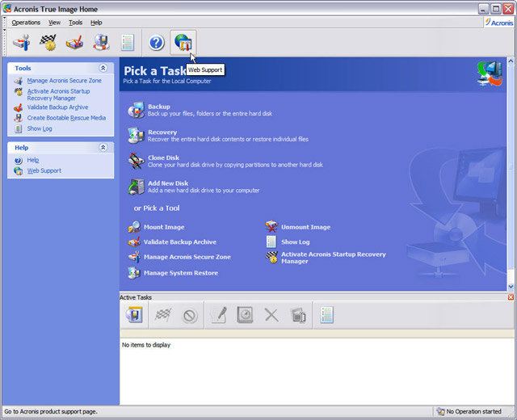Click the Help question mark toolbar icon

tap(156, 43)
